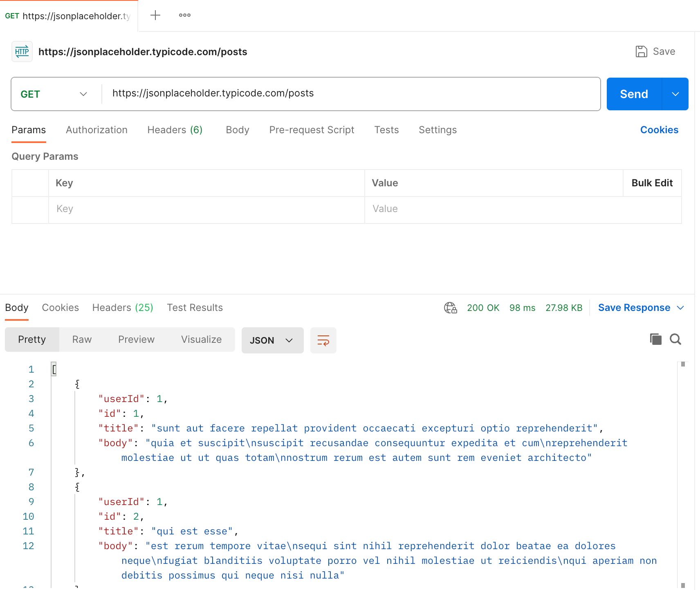The width and height of the screenshot is (700, 590).
Task: Open a new tab with plus icon
Action: (x=155, y=16)
